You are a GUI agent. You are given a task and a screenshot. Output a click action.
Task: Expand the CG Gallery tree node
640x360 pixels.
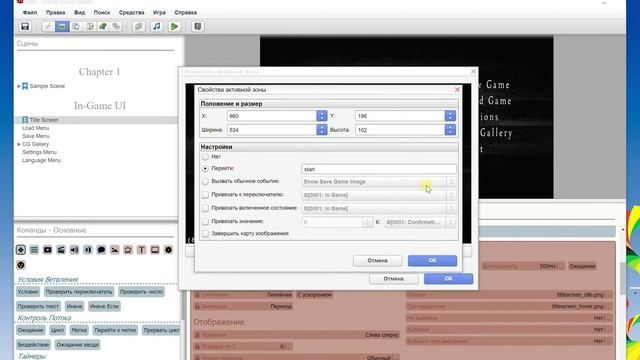pos(19,144)
